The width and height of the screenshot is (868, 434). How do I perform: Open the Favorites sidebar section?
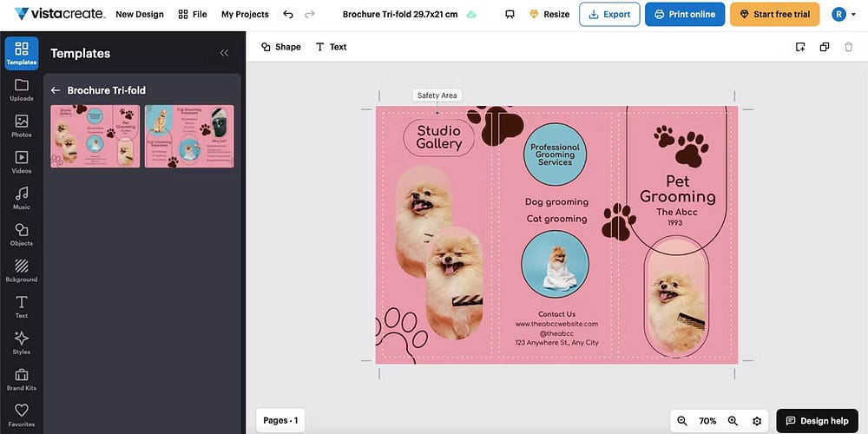coord(22,416)
